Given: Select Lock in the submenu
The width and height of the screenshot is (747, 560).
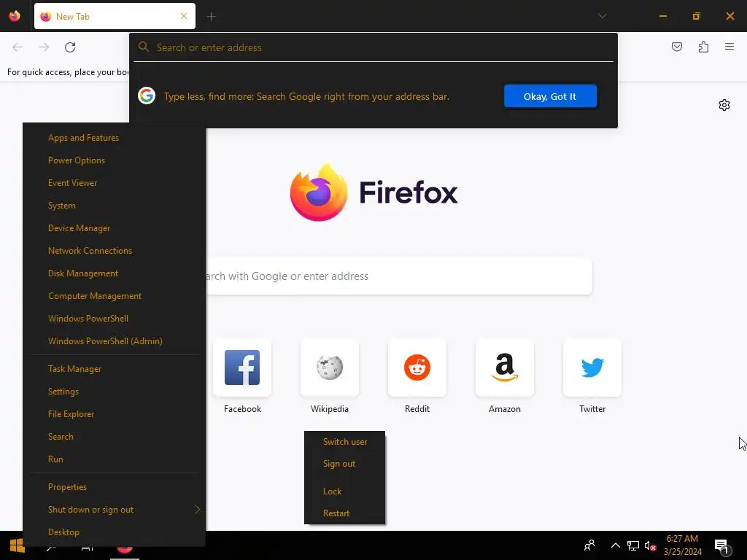Looking at the screenshot, I should [x=332, y=491].
